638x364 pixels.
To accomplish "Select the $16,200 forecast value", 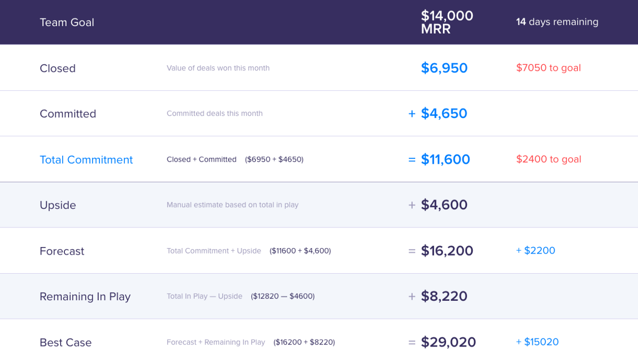I will (447, 251).
